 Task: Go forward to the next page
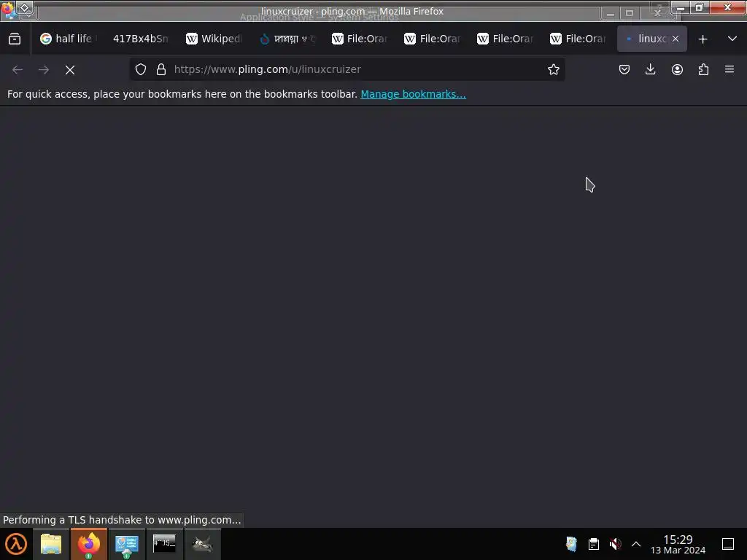[44, 69]
